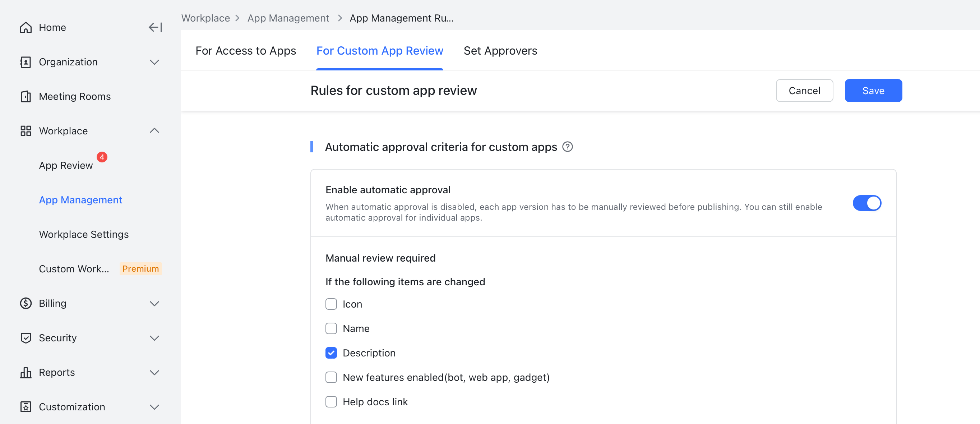The height and width of the screenshot is (424, 980).
Task: Save the custom app review rules
Action: [873, 91]
